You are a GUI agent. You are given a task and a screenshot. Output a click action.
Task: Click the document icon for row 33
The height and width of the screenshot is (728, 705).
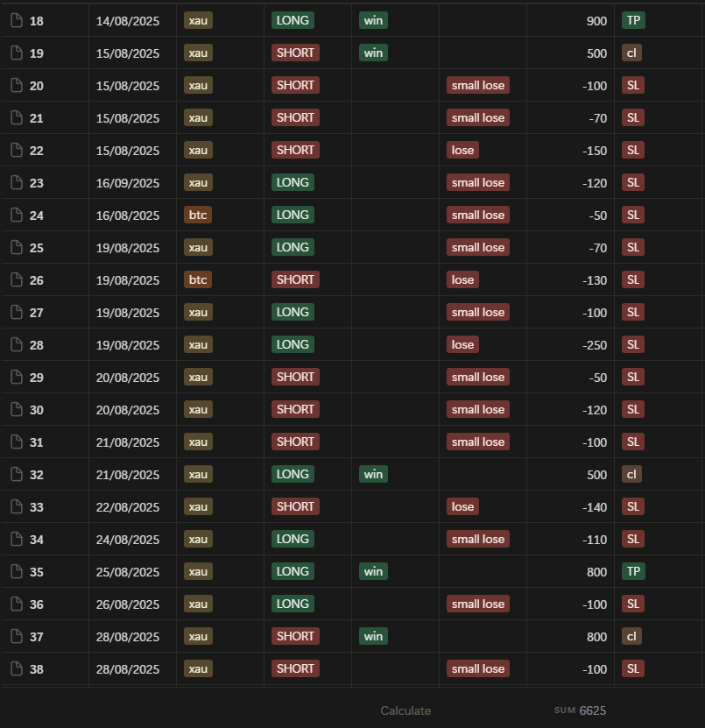click(16, 506)
